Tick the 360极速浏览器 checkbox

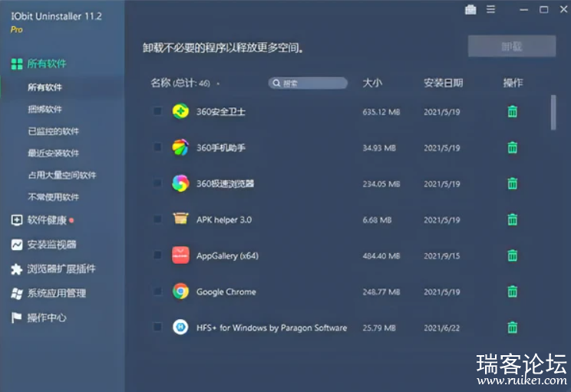point(157,183)
